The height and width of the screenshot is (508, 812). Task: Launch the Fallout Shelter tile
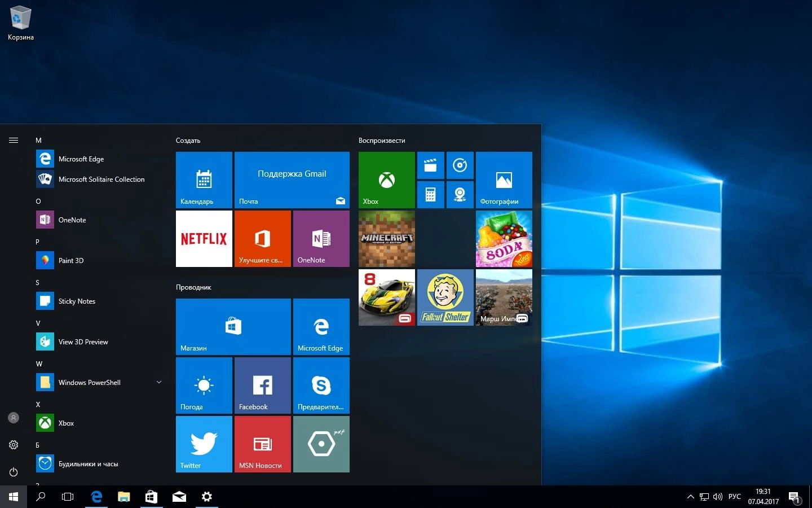click(x=445, y=297)
